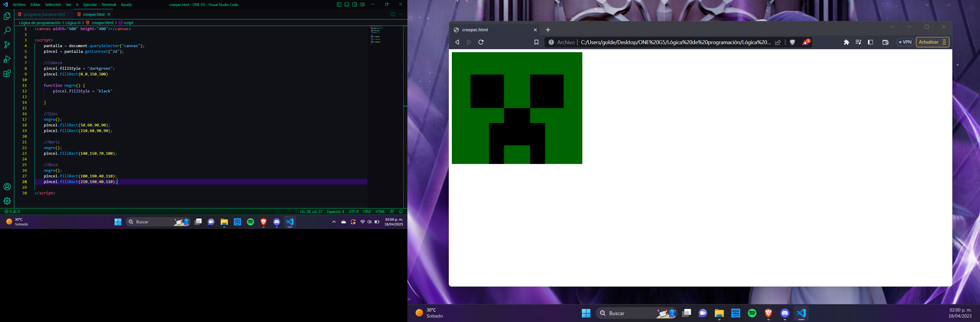This screenshot has width=980, height=322.
Task: Open Spotify from taskbar beside browser
Action: click(x=752, y=313)
